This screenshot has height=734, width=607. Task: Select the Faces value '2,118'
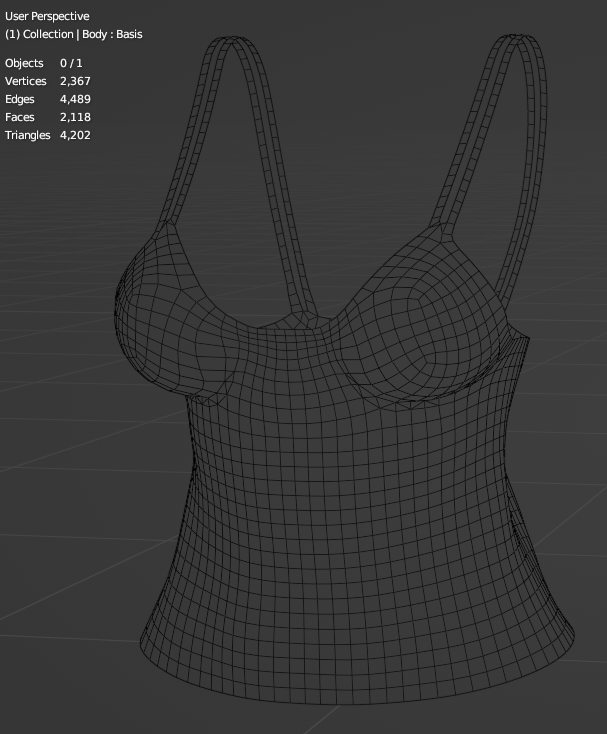[75, 117]
